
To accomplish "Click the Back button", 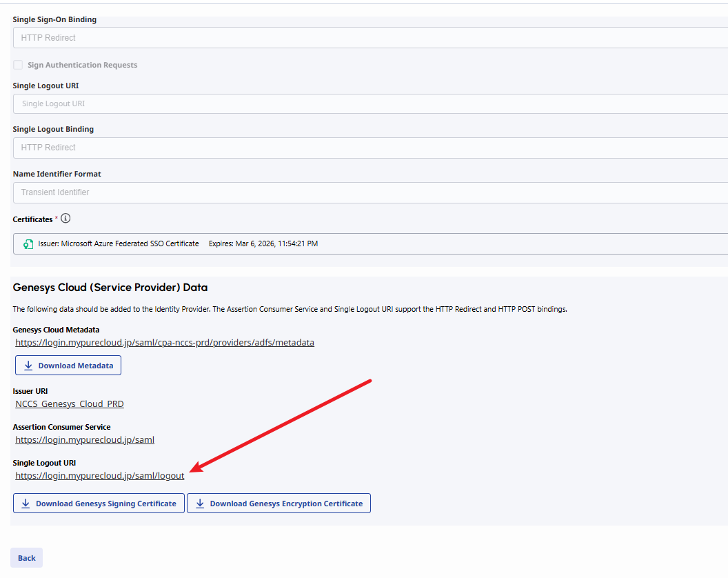I will [26, 557].
